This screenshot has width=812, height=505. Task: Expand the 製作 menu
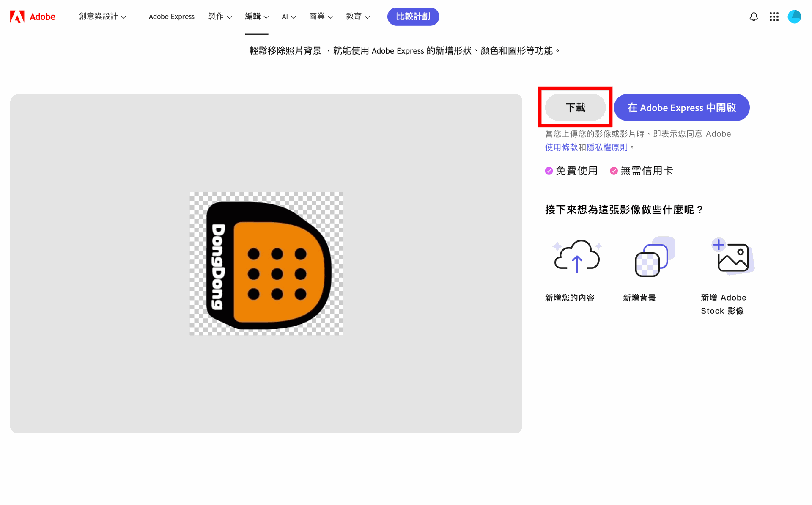point(220,17)
